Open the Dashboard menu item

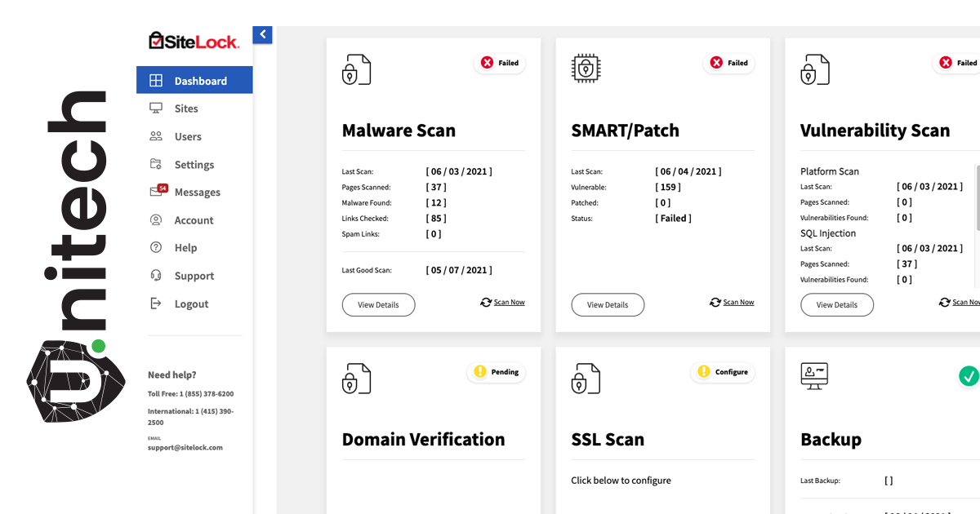coord(194,81)
